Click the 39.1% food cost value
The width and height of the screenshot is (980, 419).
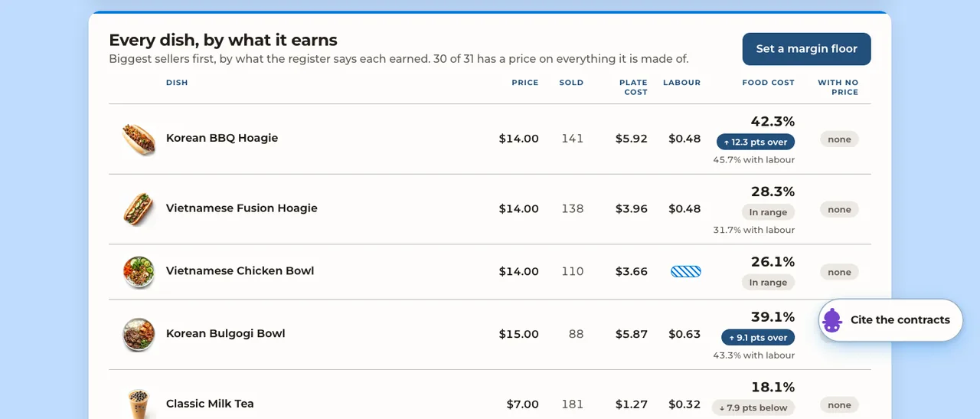[773, 316]
